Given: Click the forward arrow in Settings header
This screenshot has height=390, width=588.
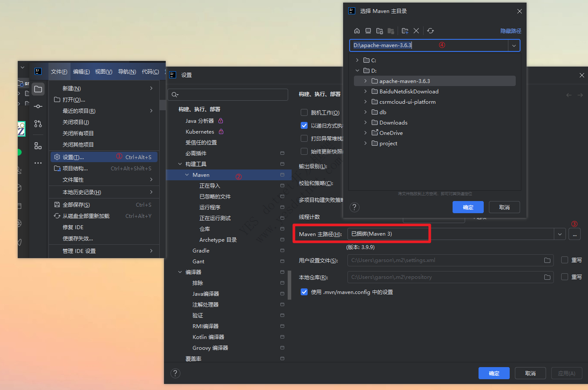Looking at the screenshot, I should point(580,95).
